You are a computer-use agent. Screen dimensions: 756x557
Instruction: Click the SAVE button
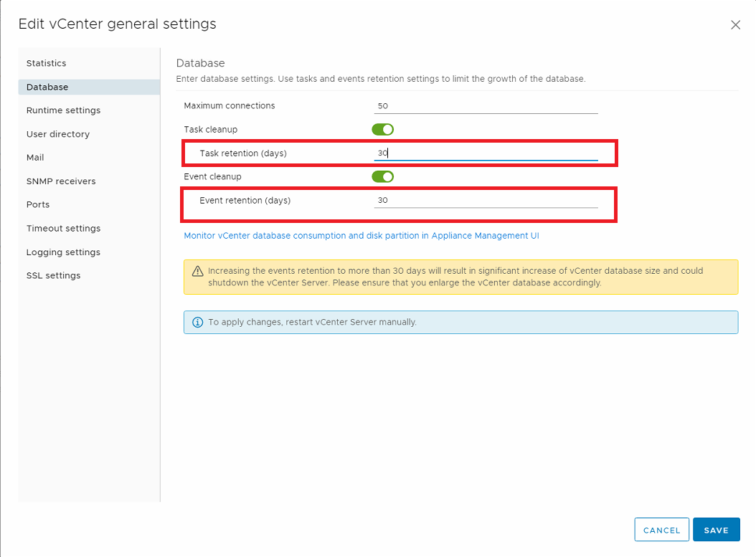tap(717, 530)
